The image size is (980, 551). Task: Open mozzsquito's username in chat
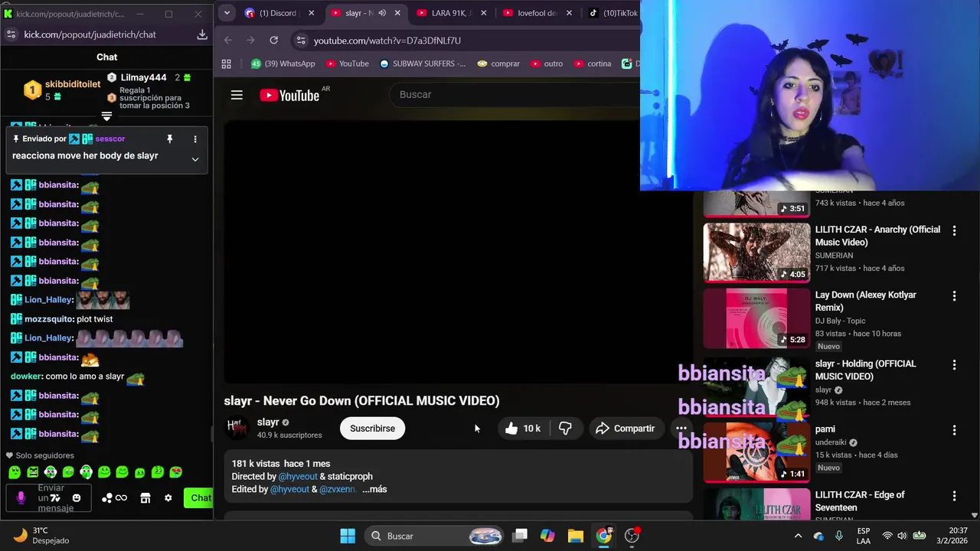pos(49,319)
